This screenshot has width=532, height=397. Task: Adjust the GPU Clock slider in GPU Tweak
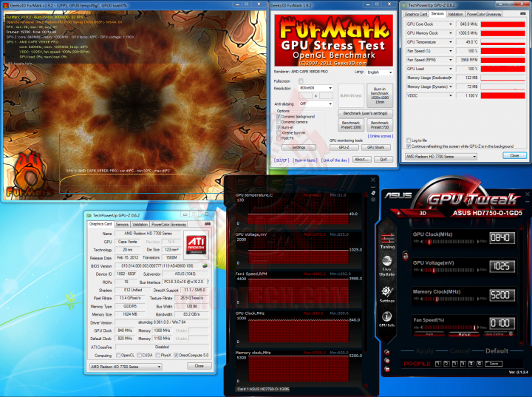pos(429,242)
